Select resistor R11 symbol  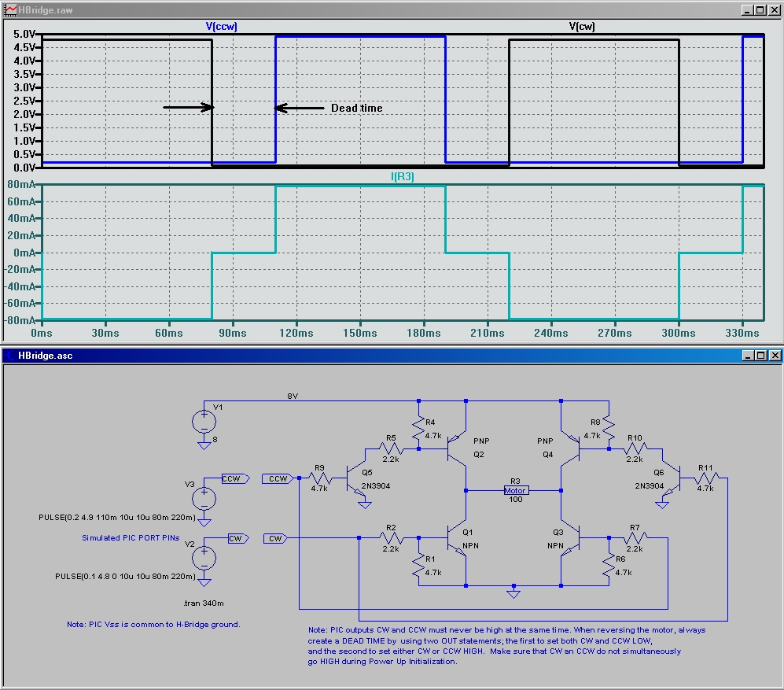point(706,478)
